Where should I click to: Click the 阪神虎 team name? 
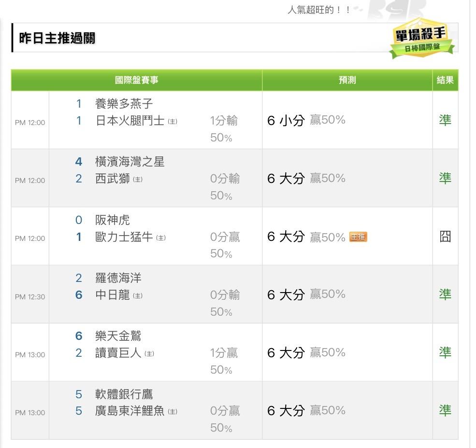[x=113, y=220]
